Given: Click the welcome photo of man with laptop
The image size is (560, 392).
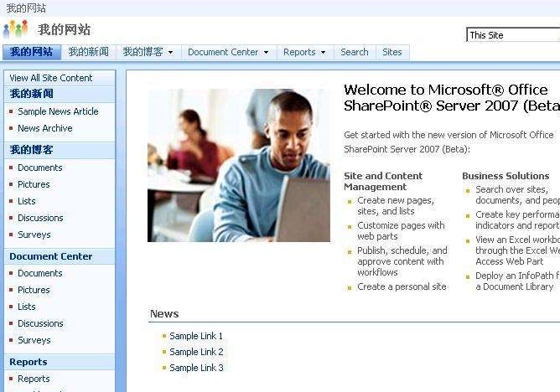Looking at the screenshot, I should [239, 165].
